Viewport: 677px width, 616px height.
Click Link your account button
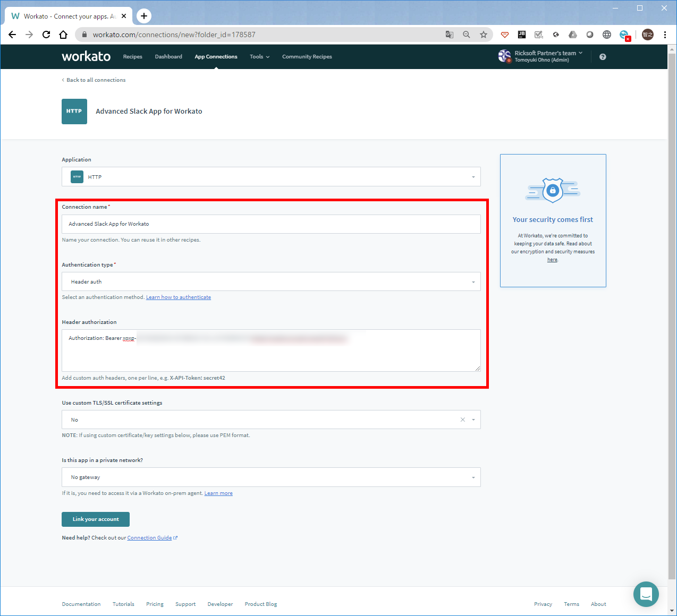tap(96, 519)
